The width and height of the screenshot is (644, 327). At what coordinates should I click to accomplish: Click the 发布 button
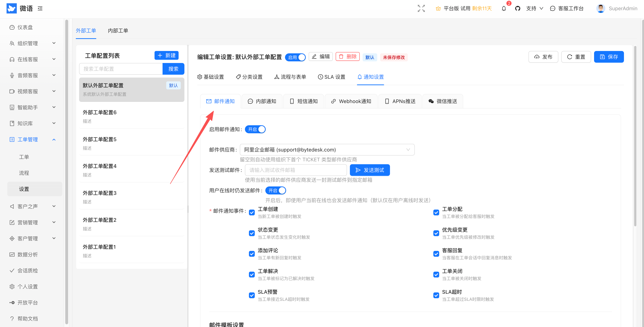543,57
